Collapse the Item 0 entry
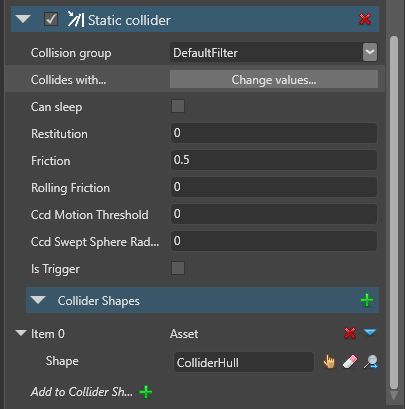405x409 pixels. (x=21, y=333)
